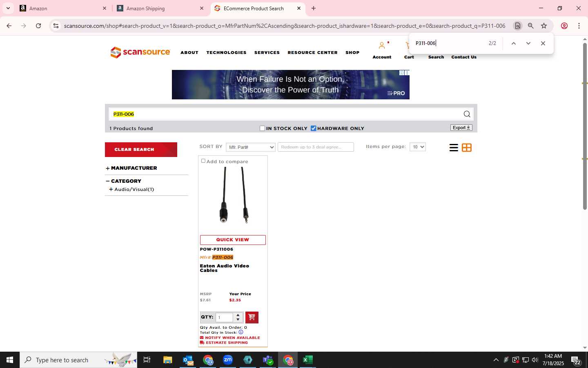Open the notifications center
Viewport: 588px width, 368px height.
(576, 360)
